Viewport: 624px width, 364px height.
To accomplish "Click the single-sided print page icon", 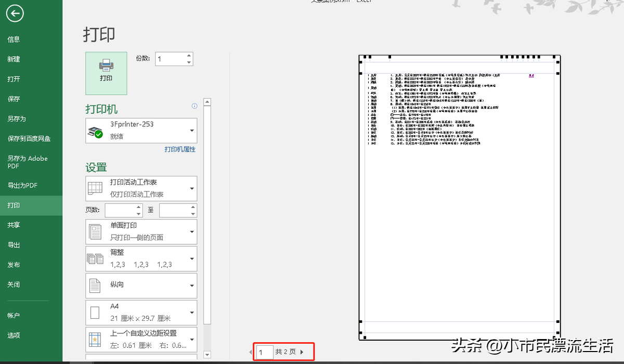I will pos(95,231).
